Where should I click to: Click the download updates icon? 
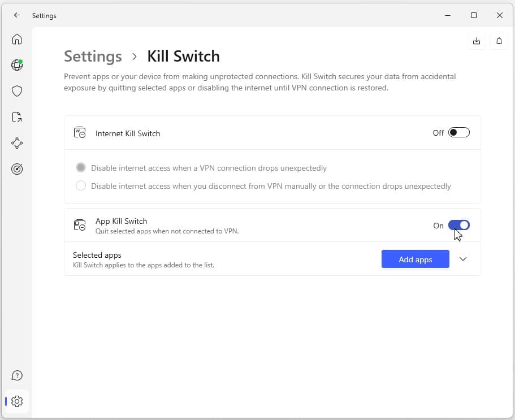(x=476, y=41)
